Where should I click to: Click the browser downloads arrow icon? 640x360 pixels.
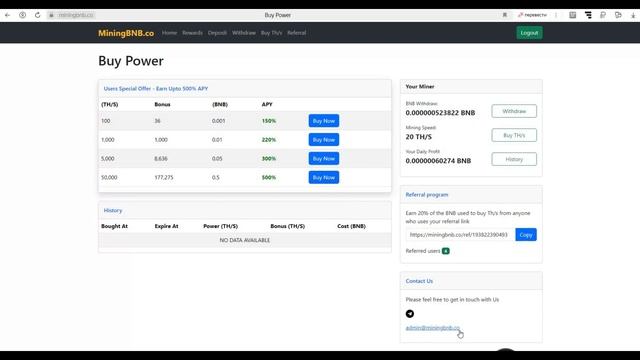click(633, 15)
